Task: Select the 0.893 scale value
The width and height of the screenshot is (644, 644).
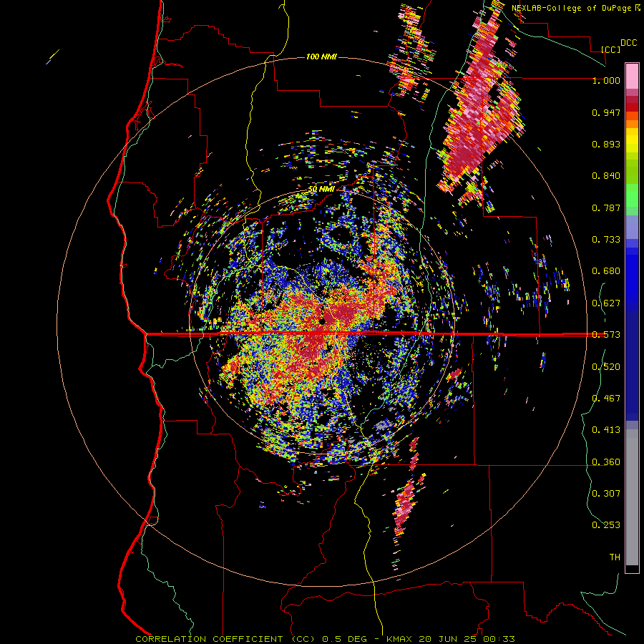Action: pyautogui.click(x=606, y=144)
